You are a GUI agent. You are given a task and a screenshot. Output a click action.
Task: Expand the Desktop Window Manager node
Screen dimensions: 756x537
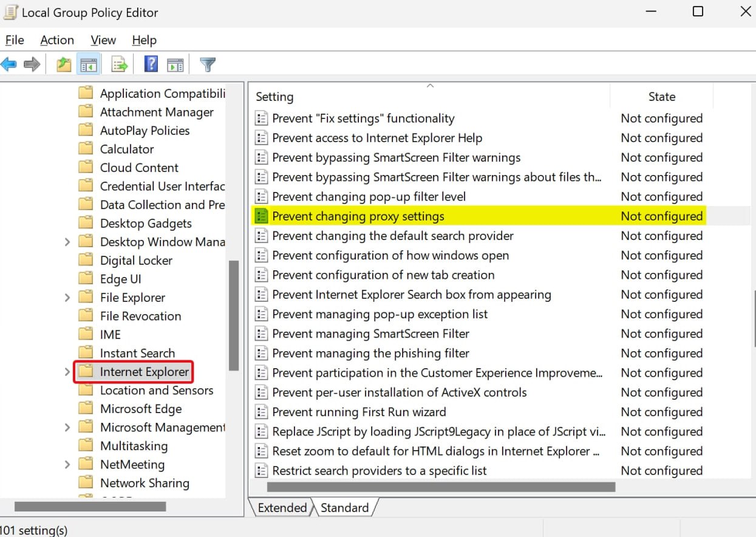[x=67, y=242]
